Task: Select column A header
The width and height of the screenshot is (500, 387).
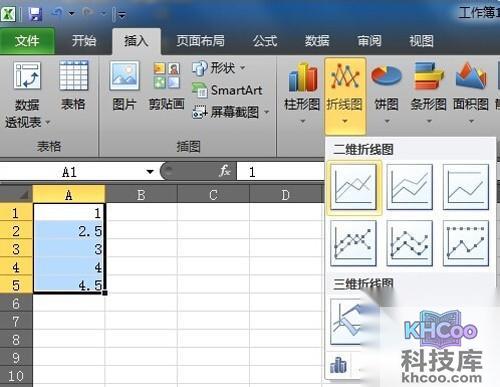Action: (x=69, y=195)
